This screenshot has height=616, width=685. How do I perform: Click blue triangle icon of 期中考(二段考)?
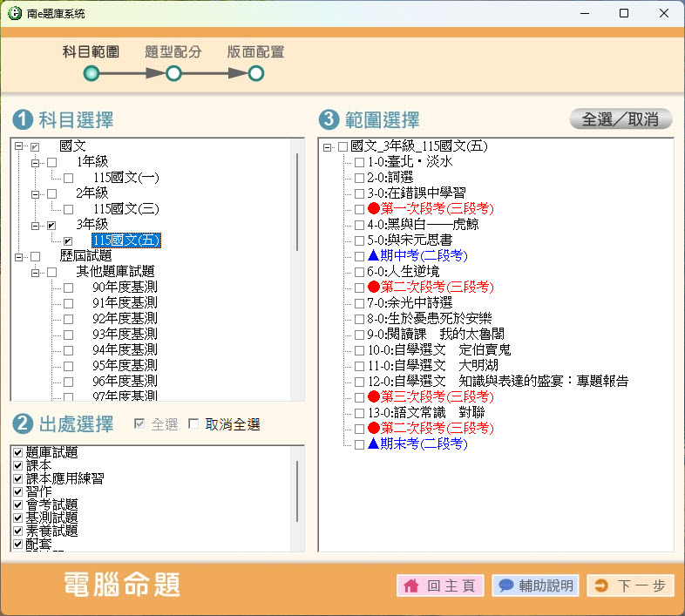(374, 255)
